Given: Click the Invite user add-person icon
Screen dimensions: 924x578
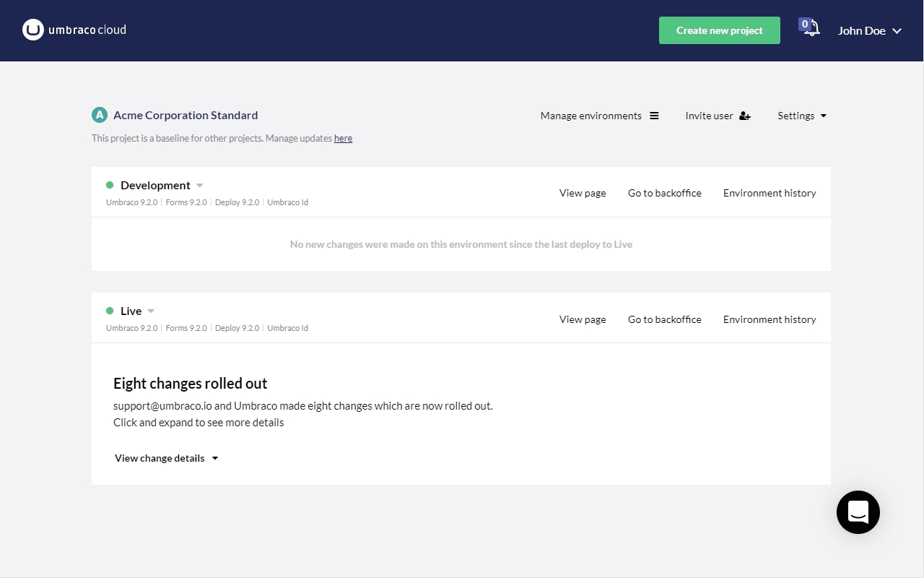Looking at the screenshot, I should [745, 116].
